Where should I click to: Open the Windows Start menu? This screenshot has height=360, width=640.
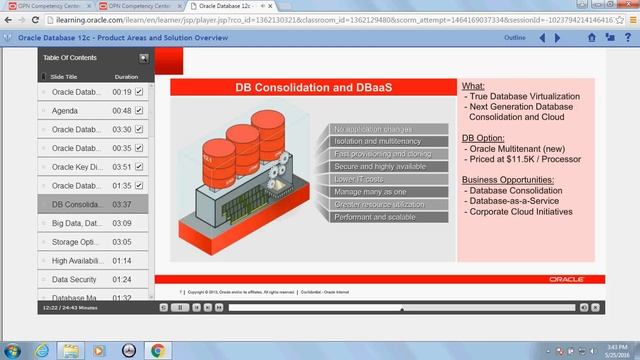point(12,351)
